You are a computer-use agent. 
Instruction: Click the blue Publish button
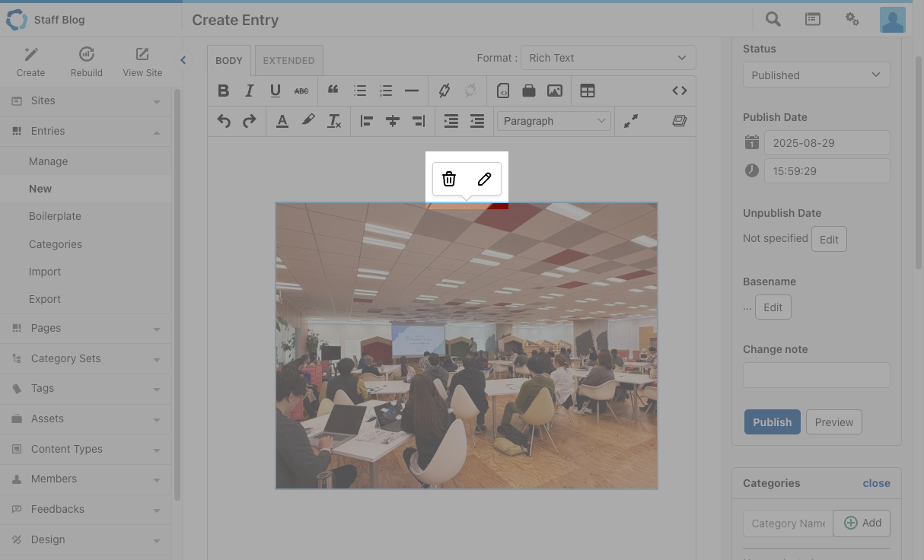click(772, 422)
